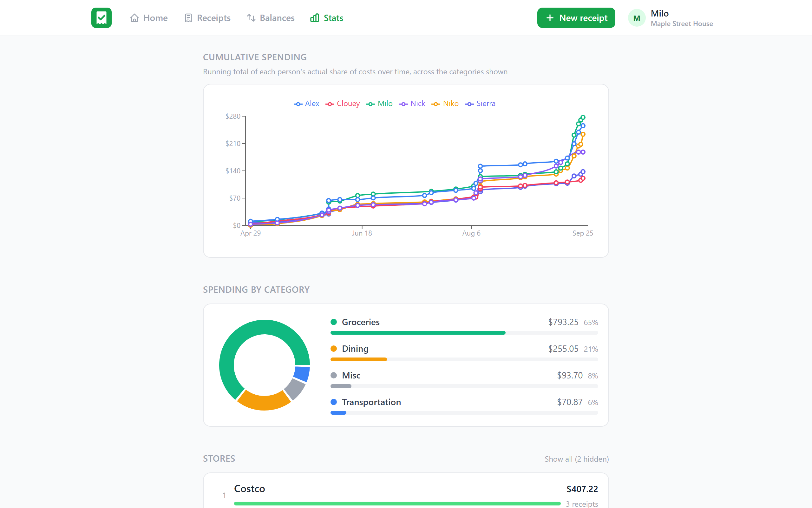Click the Receipts document icon
This screenshot has width=812, height=508.
188,18
